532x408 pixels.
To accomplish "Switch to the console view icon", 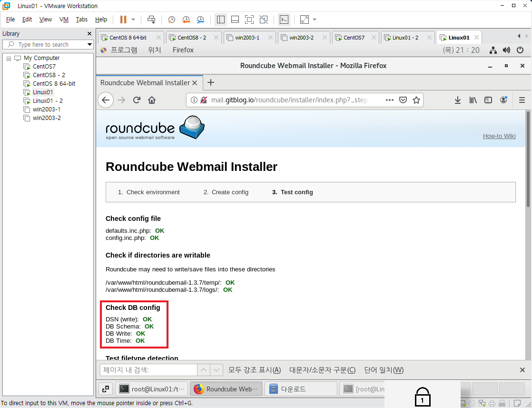I will (284, 20).
